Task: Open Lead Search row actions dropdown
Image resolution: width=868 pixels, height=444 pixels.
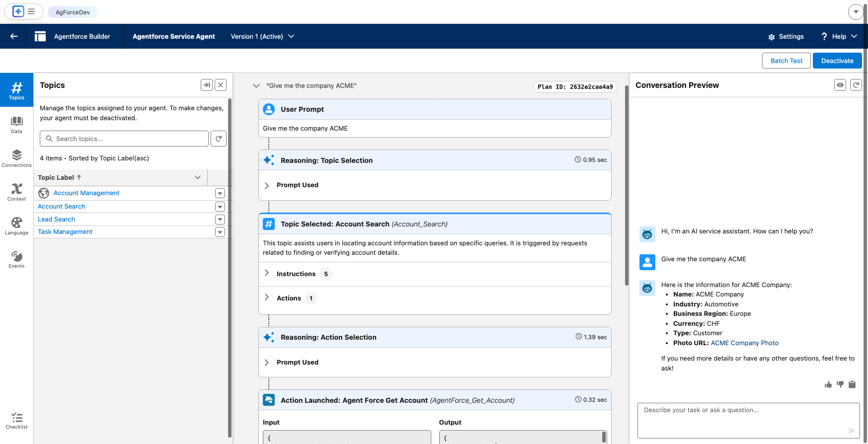Action: (x=220, y=220)
